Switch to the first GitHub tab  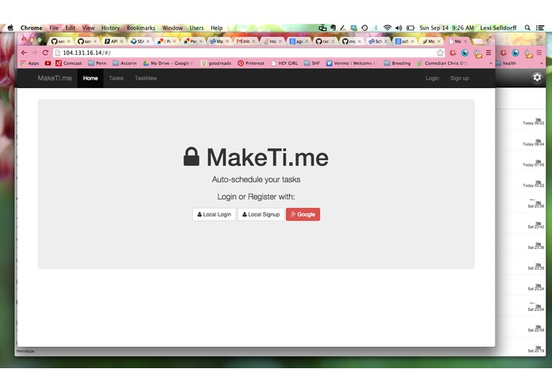coord(60,41)
